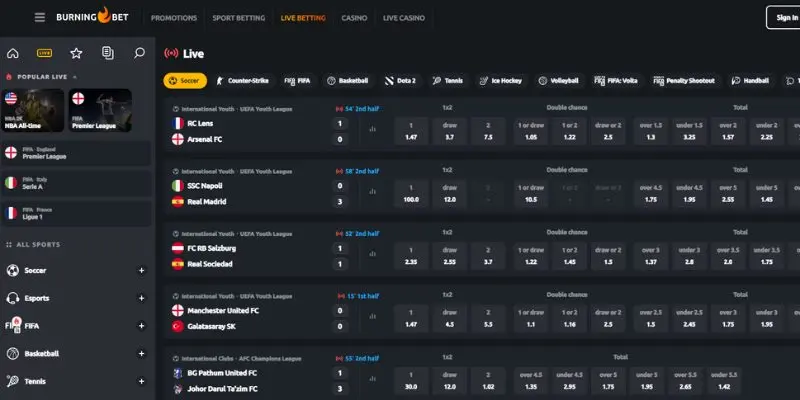The height and width of the screenshot is (400, 800).
Task: Open the bet slip document icon
Action: 108,53
